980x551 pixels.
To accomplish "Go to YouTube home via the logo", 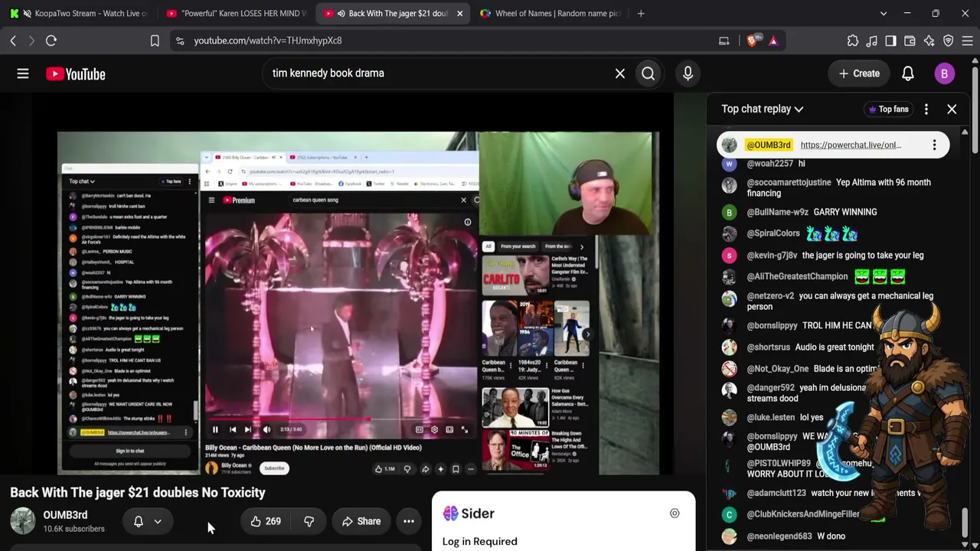I will click(75, 73).
